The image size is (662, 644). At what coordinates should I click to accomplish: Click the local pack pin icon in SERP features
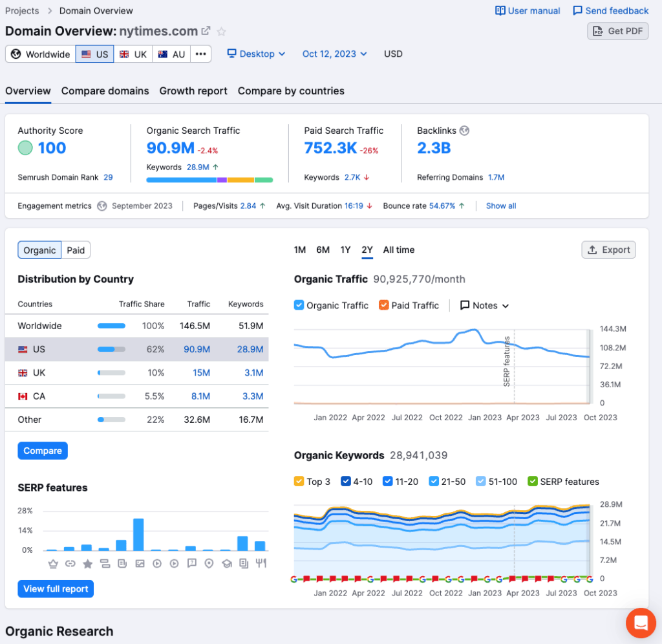pyautogui.click(x=209, y=564)
